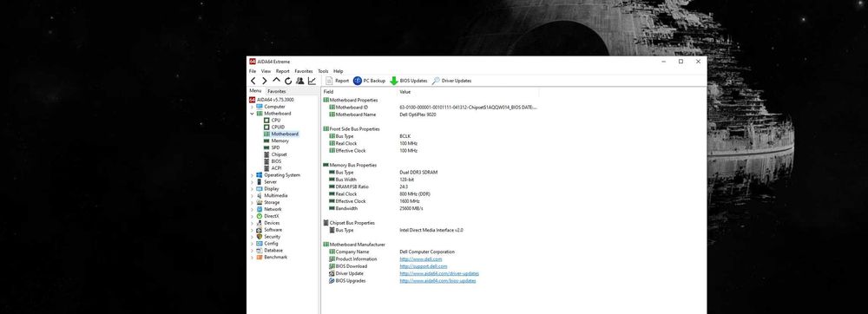
Task: Select the BIOS item in the tree
Action: tap(276, 161)
